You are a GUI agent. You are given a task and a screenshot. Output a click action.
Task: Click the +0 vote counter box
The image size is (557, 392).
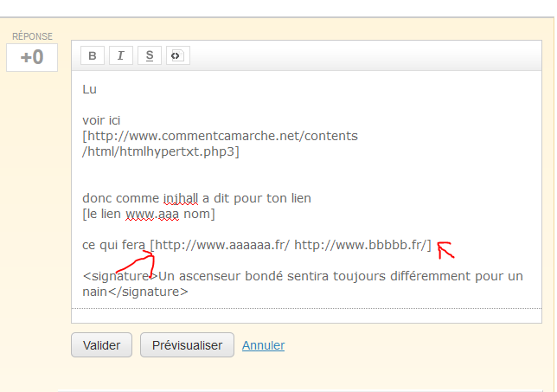pyautogui.click(x=32, y=57)
